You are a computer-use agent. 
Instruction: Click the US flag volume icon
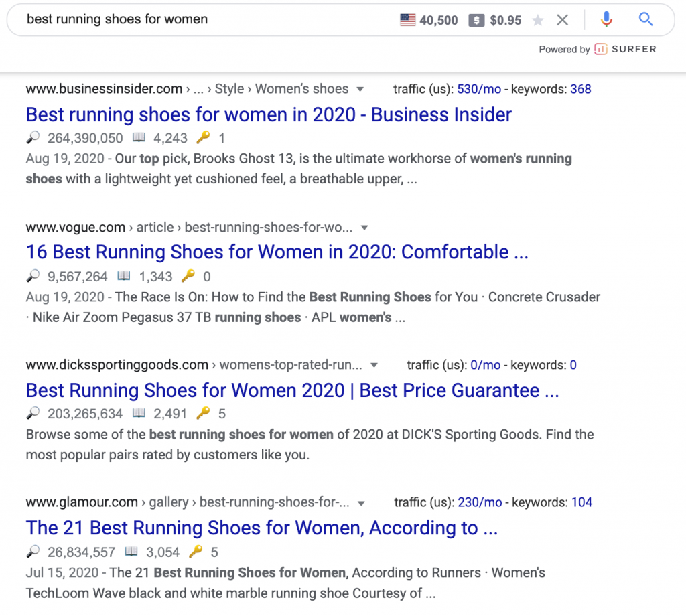pos(408,20)
